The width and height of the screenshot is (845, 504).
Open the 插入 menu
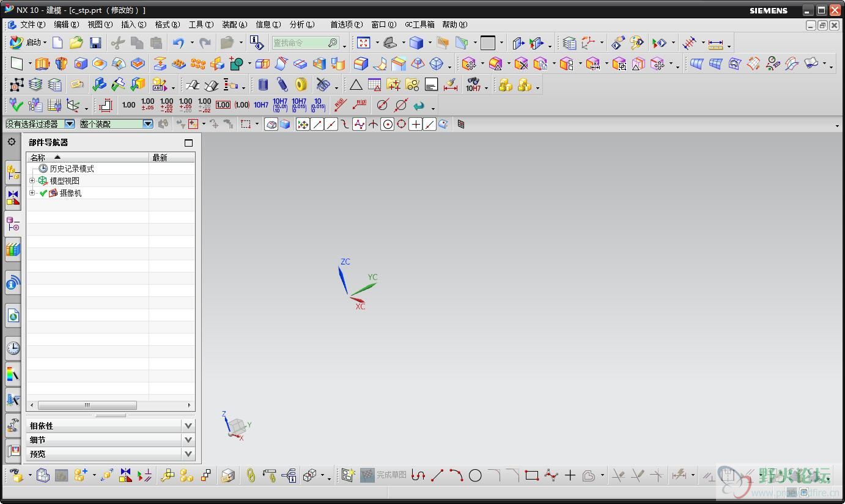click(x=133, y=25)
